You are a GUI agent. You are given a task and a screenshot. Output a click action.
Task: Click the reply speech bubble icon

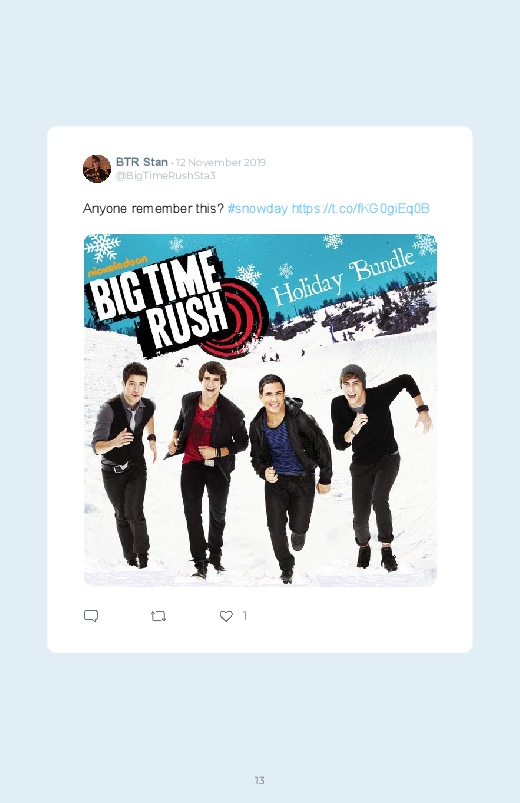click(x=91, y=616)
